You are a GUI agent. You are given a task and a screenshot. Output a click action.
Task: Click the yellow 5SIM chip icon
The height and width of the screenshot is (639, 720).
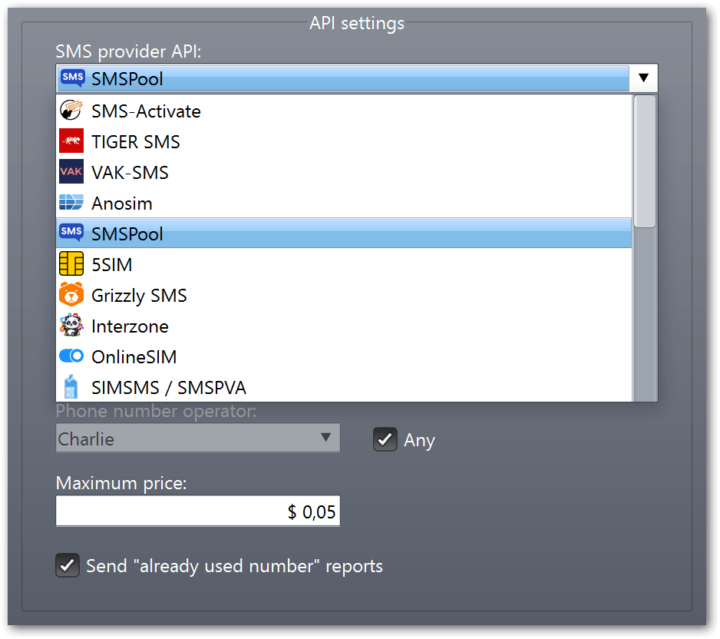click(71, 264)
